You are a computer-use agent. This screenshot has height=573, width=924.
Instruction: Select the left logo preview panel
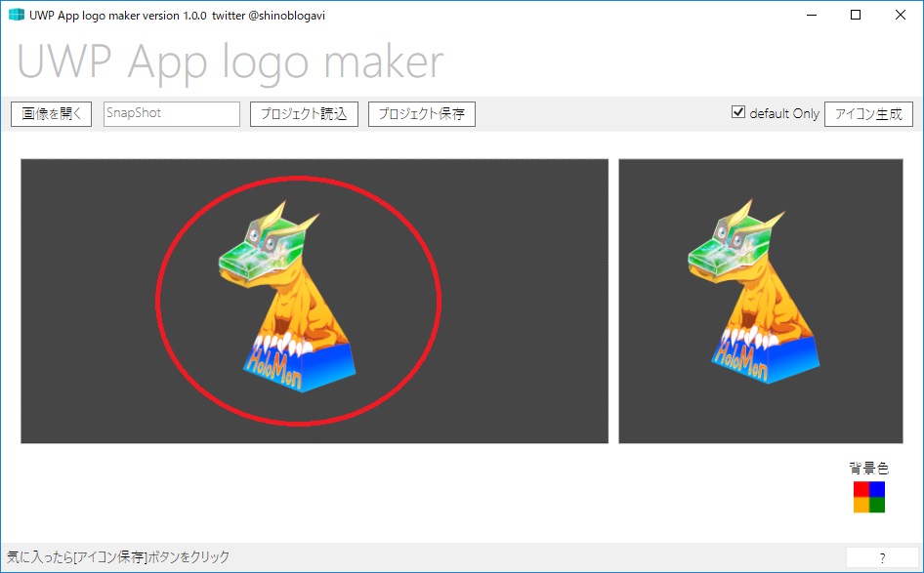tap(314, 301)
